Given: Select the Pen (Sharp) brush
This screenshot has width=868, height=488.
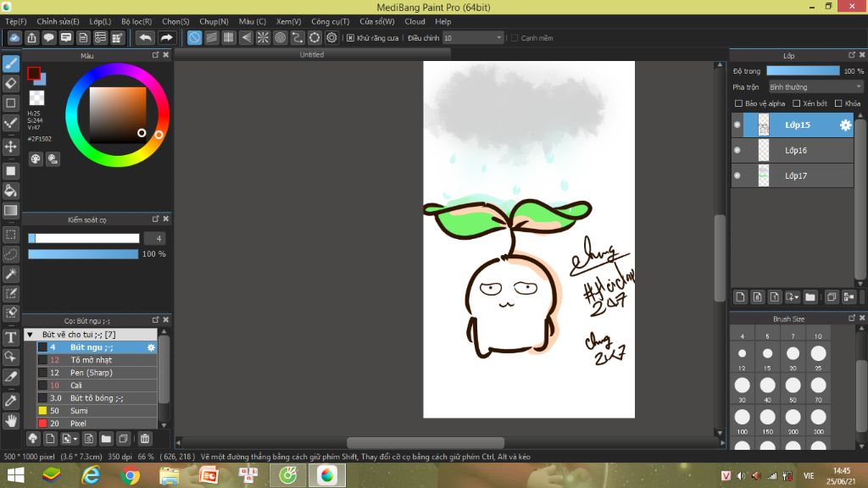Looking at the screenshot, I should click(97, 373).
